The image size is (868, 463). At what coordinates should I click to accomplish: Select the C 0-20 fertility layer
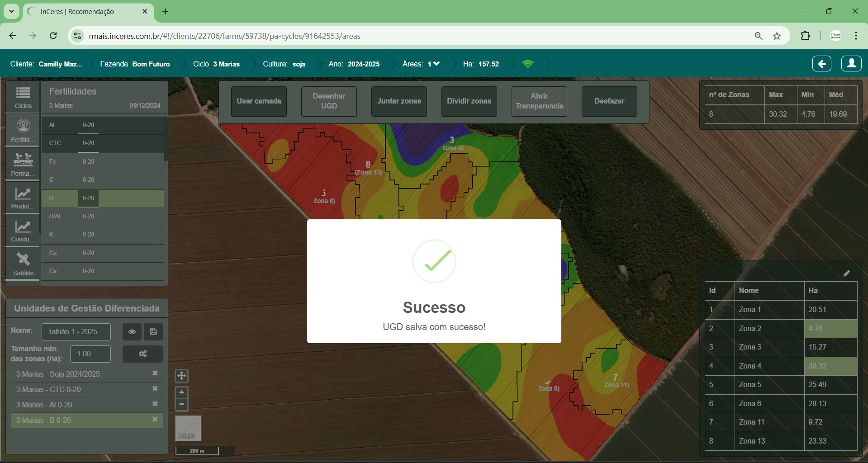[103, 180]
